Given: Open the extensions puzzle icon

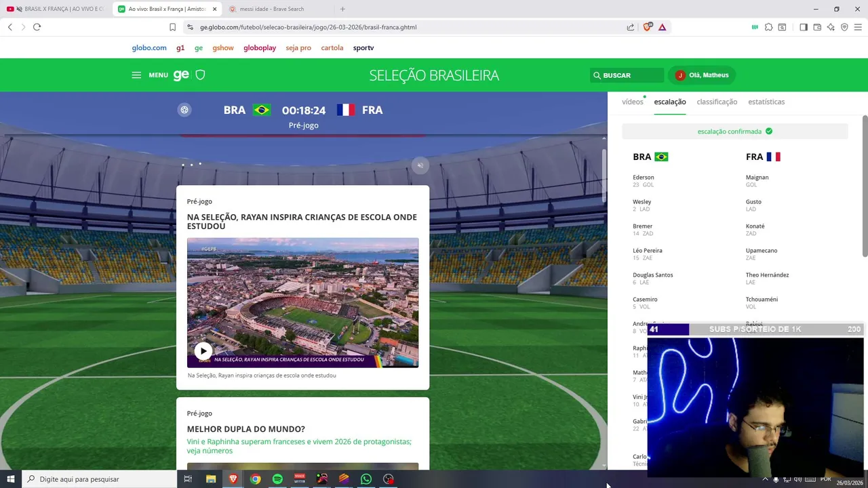Looking at the screenshot, I should [x=768, y=27].
